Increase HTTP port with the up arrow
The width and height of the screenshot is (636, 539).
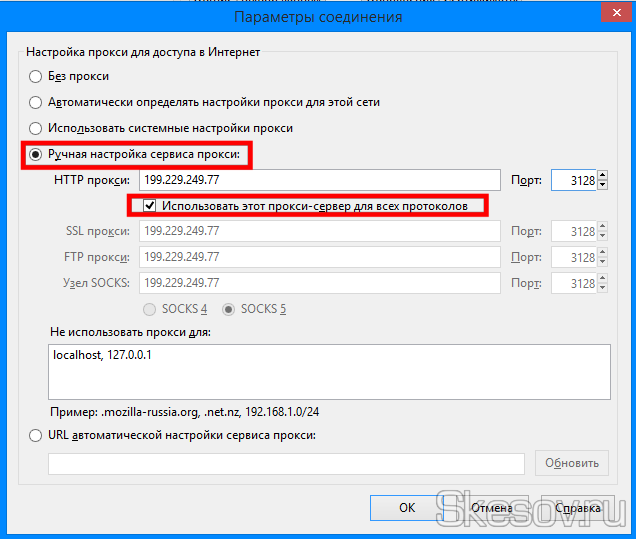click(x=603, y=176)
